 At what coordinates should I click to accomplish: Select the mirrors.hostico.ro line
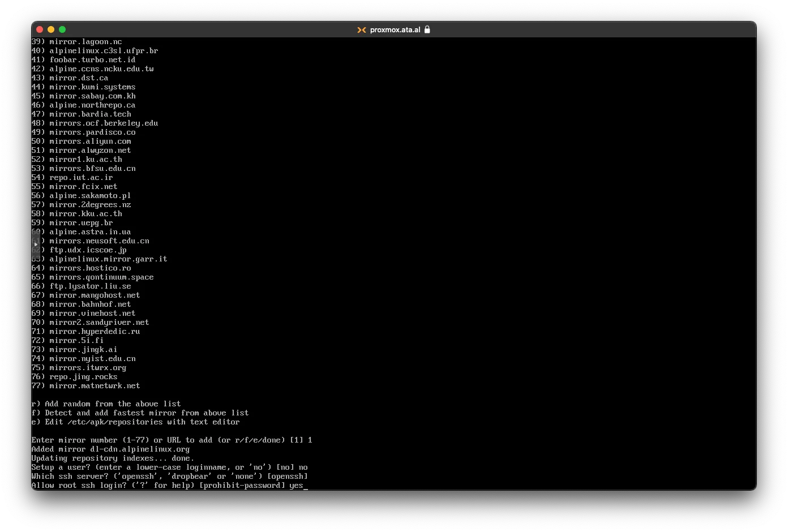coord(82,268)
